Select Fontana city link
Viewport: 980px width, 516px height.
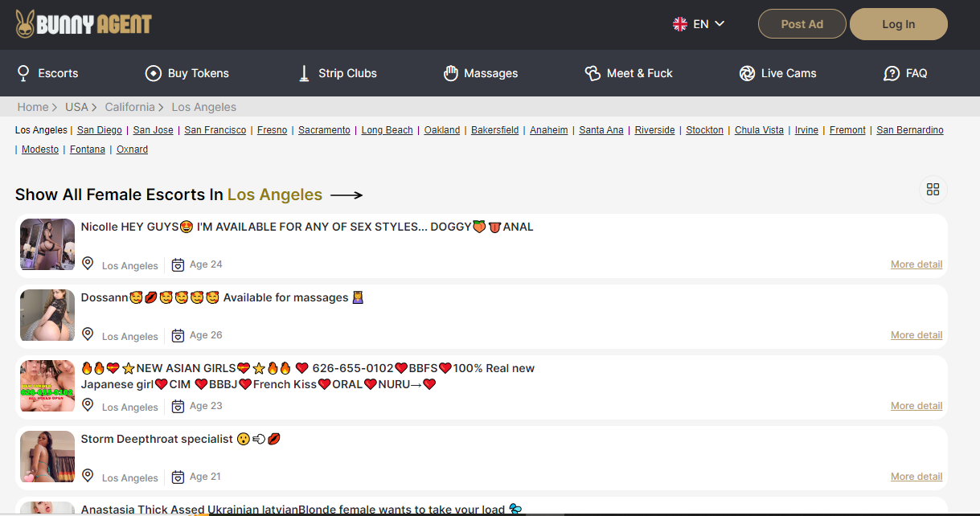[88, 149]
